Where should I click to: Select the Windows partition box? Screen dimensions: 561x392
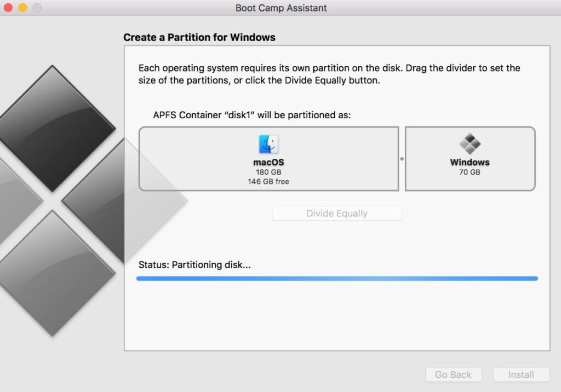coord(470,159)
